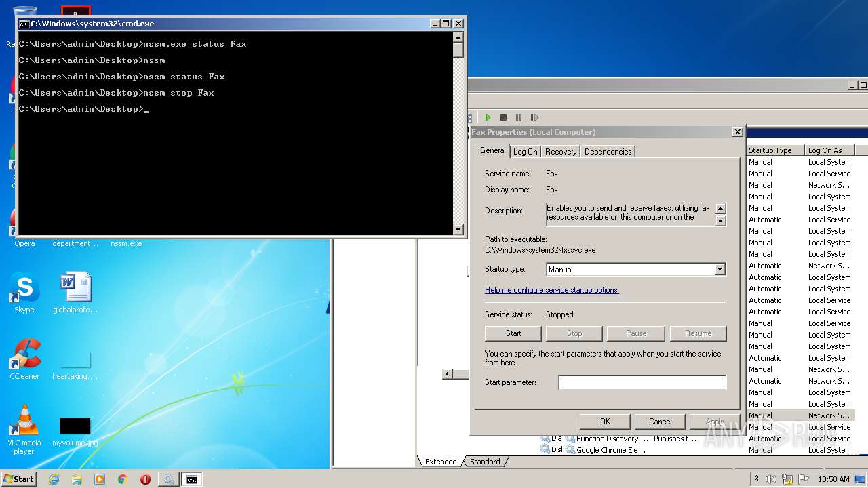
Task: Click cmd window scrollbar down arrow
Action: tap(458, 229)
